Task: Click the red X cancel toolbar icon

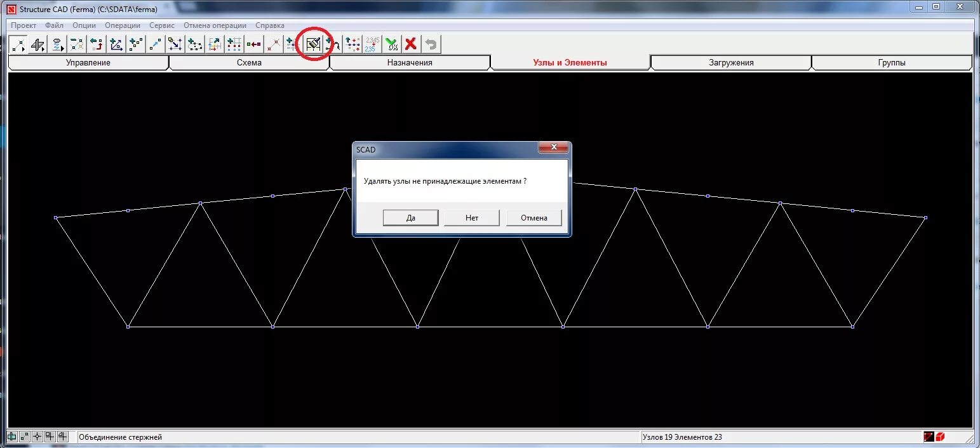Action: [x=411, y=44]
